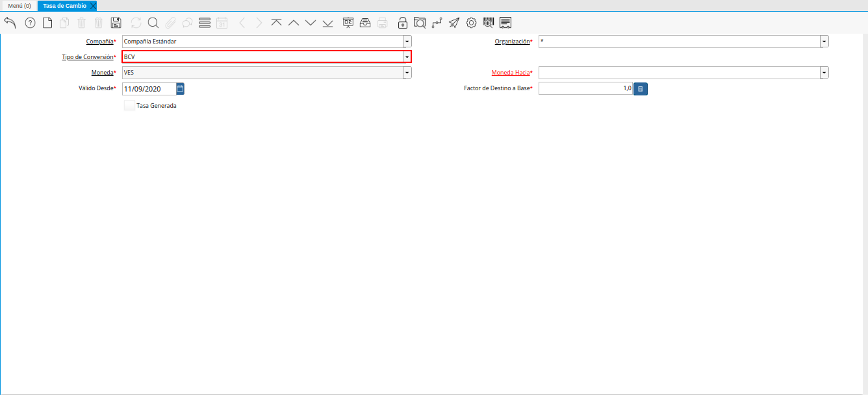Click the print icon
The height and width of the screenshot is (396, 868).
(x=383, y=23)
